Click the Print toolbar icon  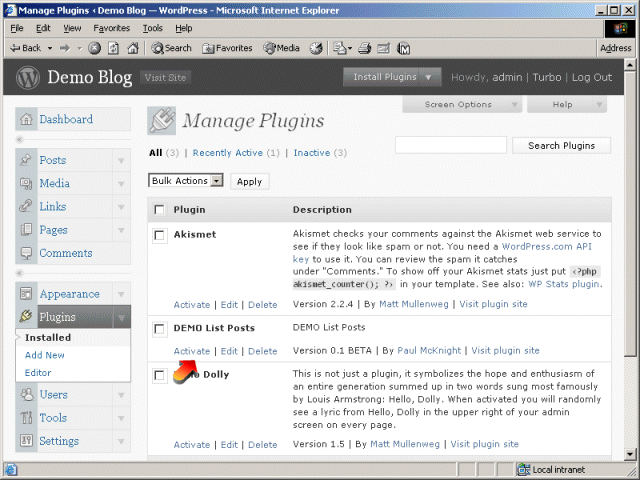pyautogui.click(x=364, y=48)
